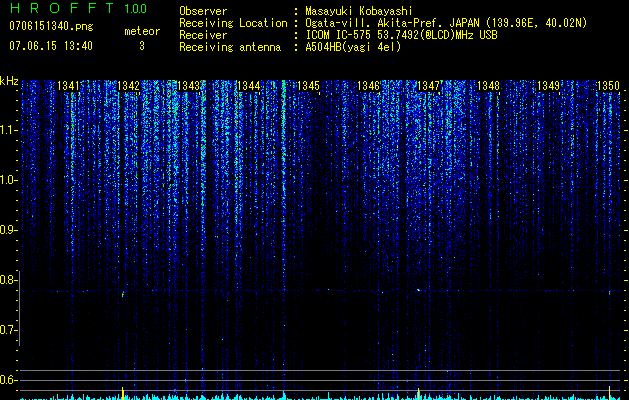Image resolution: width=629 pixels, height=400 pixels.
Task: Click the meteor count label
Action: (x=142, y=31)
